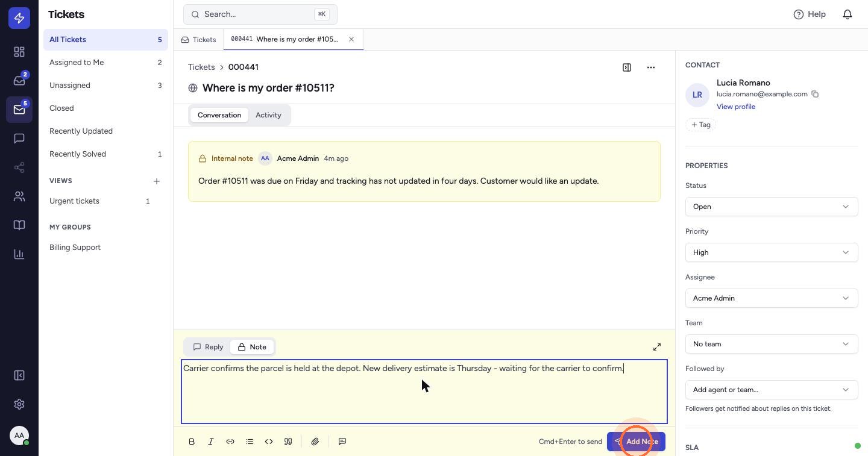Click the AA user avatar at bottom

[19, 436]
